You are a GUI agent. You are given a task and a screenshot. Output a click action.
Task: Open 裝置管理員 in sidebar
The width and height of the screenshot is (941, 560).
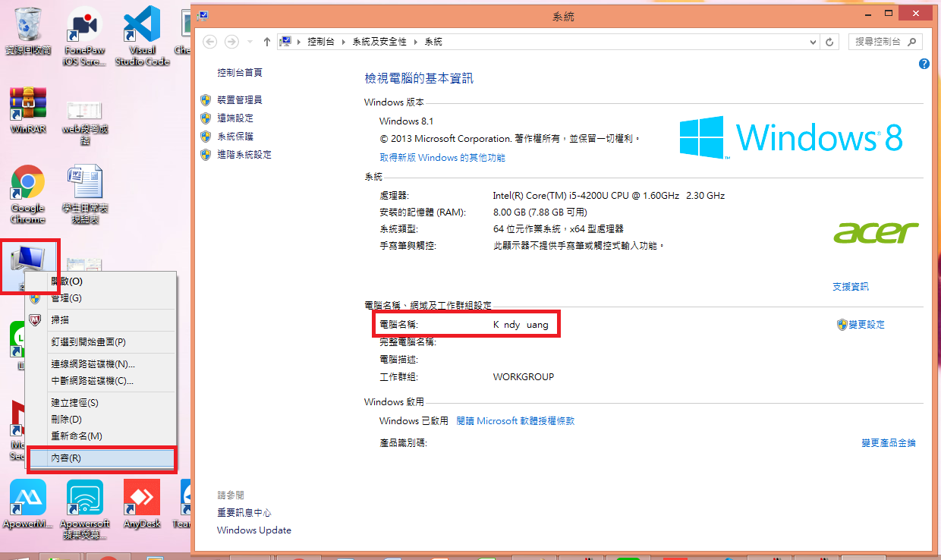tap(240, 100)
